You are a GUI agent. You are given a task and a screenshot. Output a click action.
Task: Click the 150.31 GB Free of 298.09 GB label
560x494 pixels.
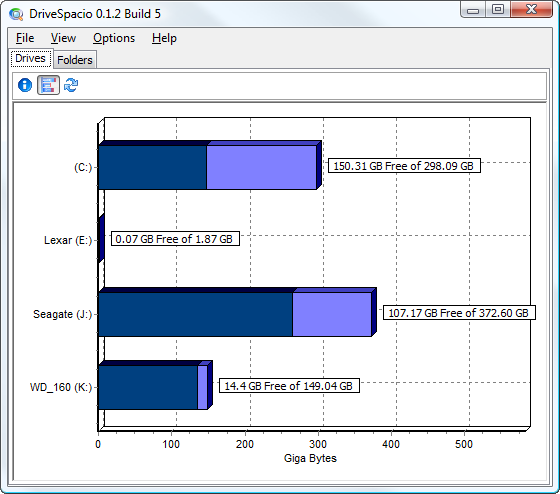pyautogui.click(x=404, y=166)
